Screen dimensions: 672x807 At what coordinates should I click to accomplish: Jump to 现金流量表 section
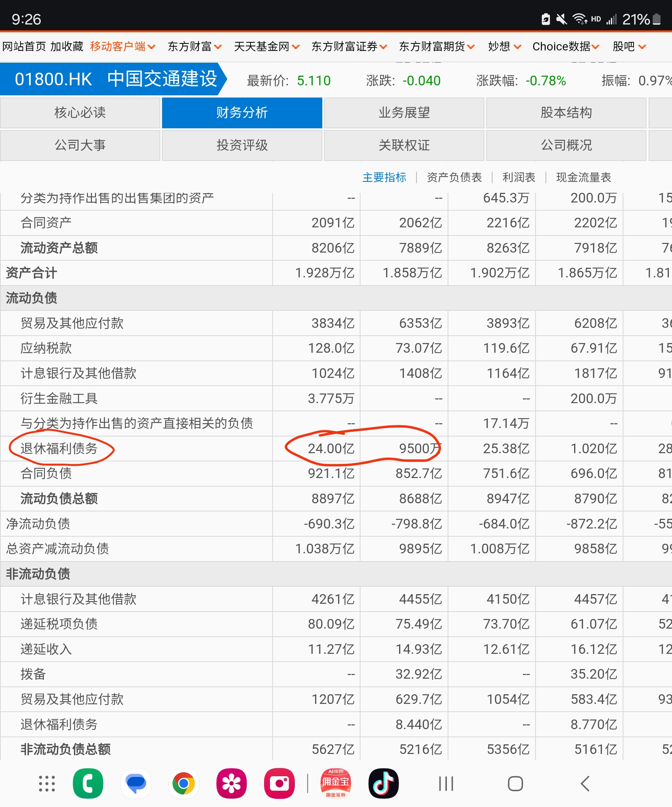coord(584,177)
